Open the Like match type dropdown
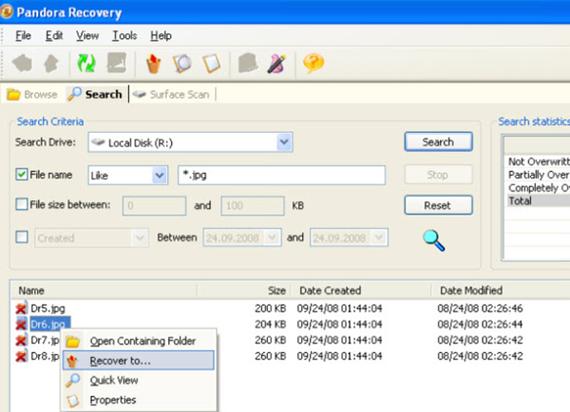 click(159, 175)
